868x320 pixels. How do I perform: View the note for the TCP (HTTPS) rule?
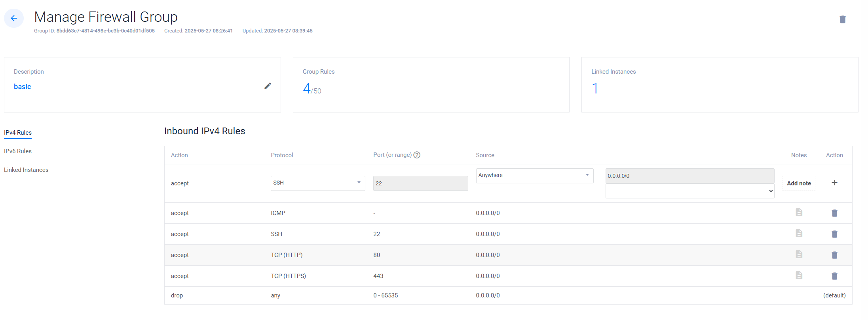(799, 276)
